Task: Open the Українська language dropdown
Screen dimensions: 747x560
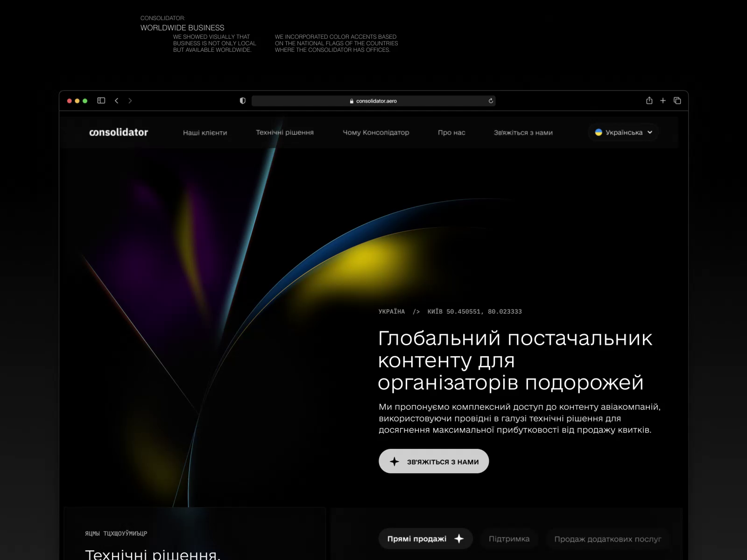Action: coord(623,132)
